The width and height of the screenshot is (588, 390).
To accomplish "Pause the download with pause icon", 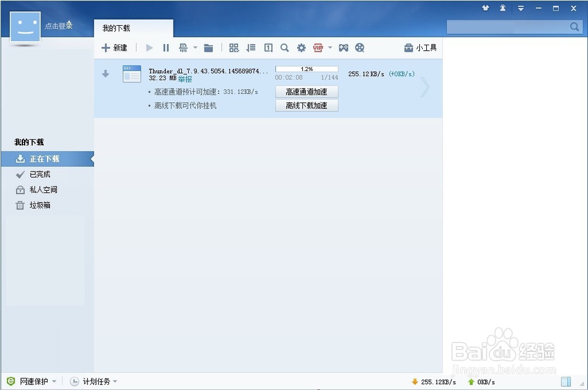I will tap(166, 48).
